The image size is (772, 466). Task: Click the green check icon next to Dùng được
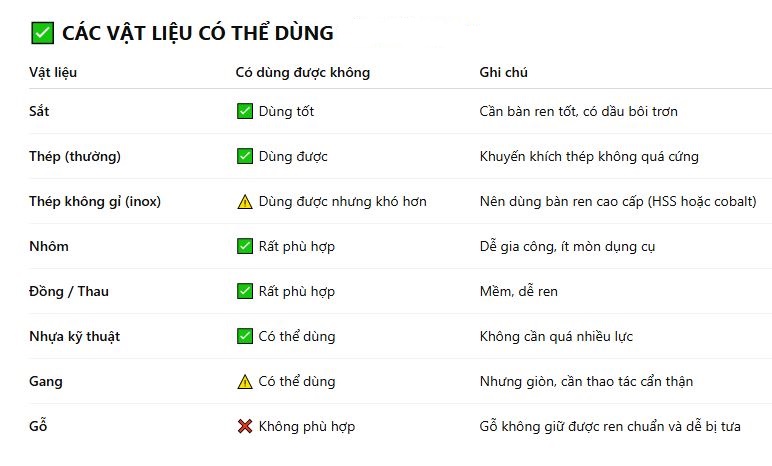[245, 156]
